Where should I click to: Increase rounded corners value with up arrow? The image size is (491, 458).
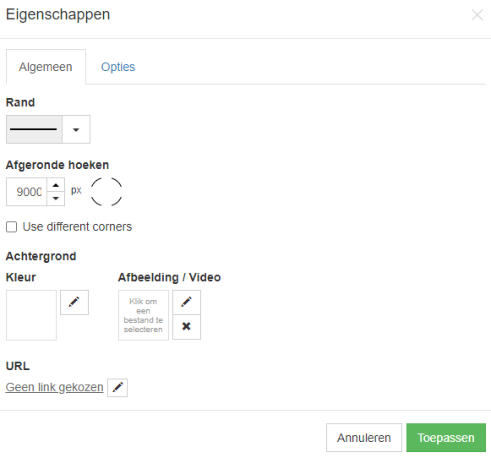(56, 185)
